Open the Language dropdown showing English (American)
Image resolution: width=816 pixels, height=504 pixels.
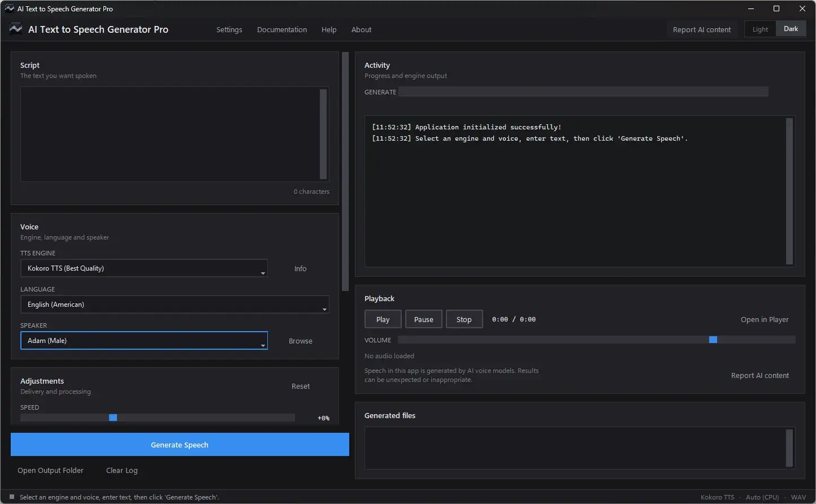point(175,305)
